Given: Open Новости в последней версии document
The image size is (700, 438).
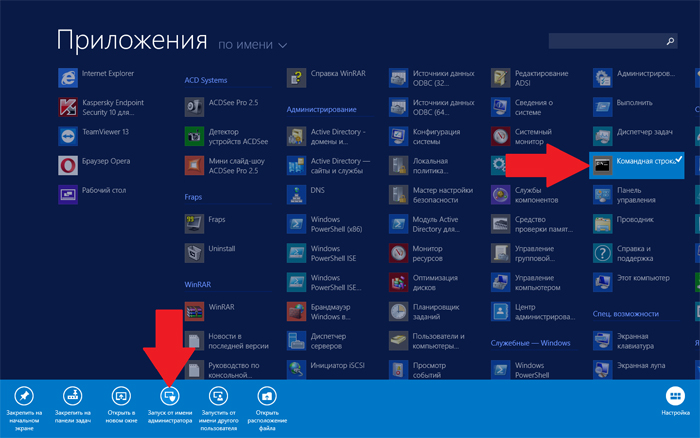Looking at the screenshot, I should pos(194,341).
